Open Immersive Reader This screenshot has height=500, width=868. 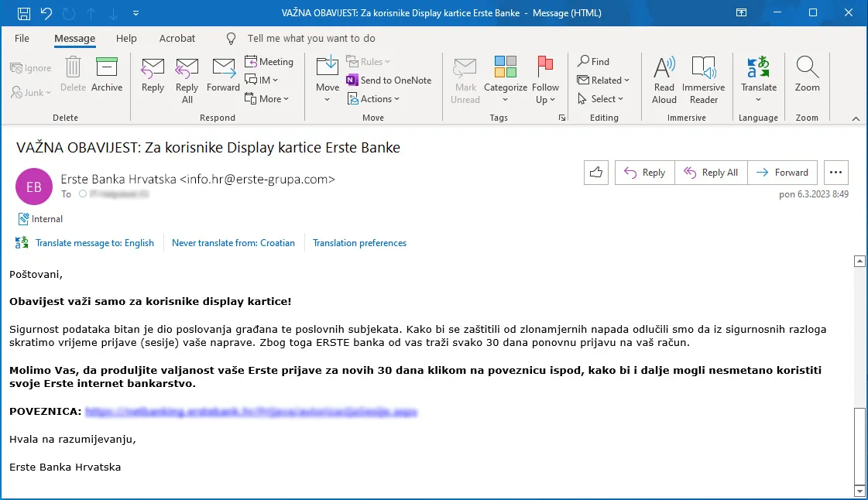pos(704,80)
